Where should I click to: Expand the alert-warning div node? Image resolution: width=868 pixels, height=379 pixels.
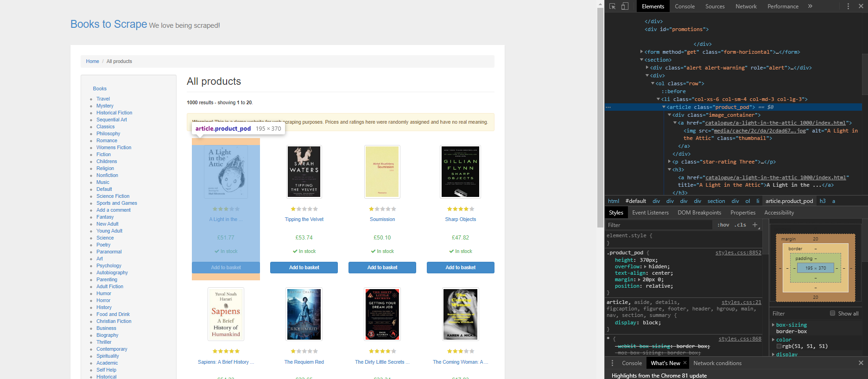point(647,68)
